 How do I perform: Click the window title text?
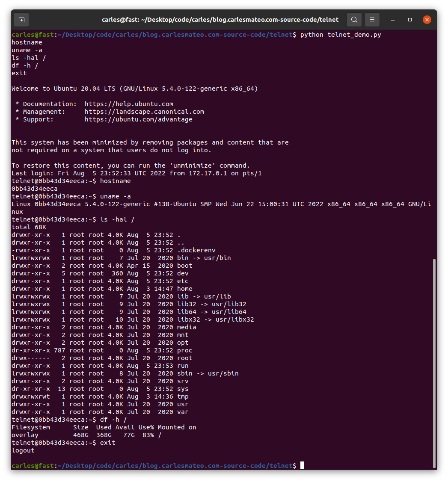click(x=220, y=20)
